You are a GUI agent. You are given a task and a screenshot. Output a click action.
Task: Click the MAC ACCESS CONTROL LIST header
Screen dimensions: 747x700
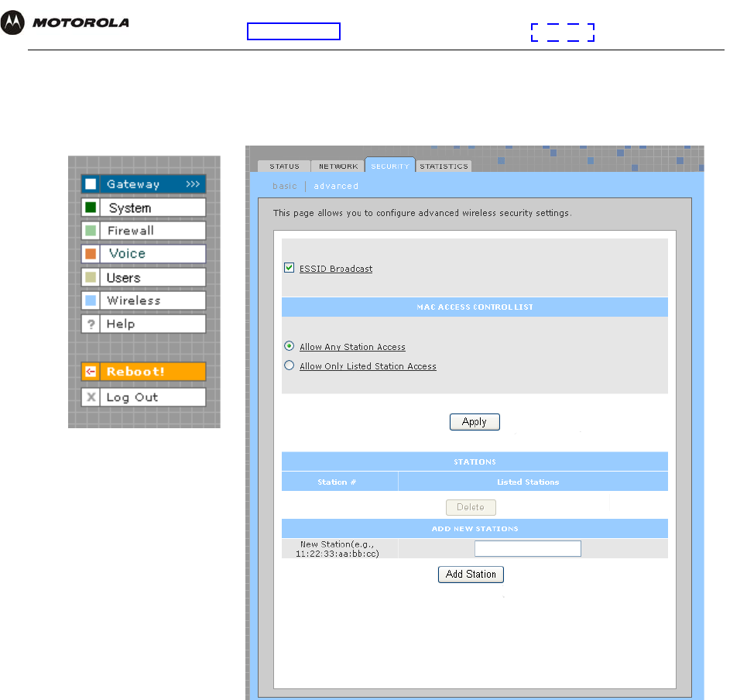point(475,307)
